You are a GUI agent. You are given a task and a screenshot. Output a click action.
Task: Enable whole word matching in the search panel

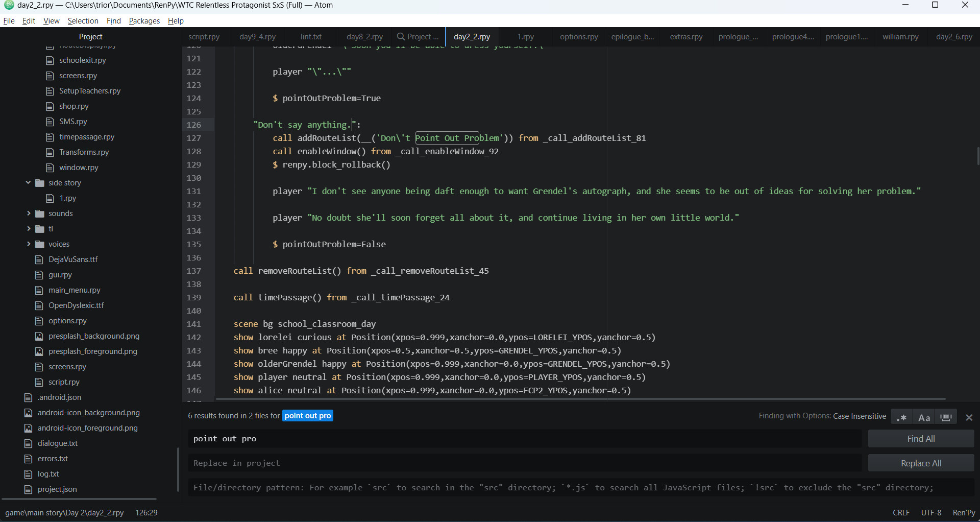tap(946, 416)
